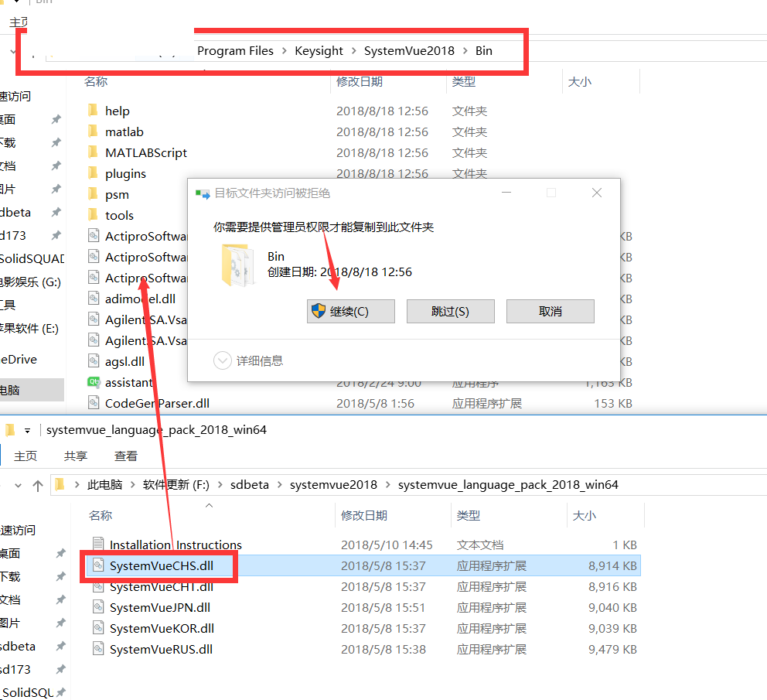The image size is (767, 700).
Task: Select SolidSQUAD in the upper sidebar
Action: pos(32,258)
